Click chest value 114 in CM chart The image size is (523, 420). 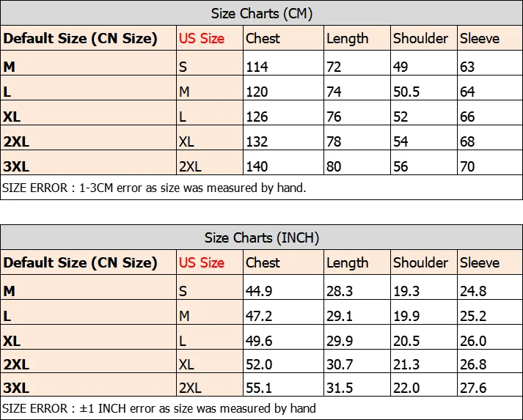point(257,67)
